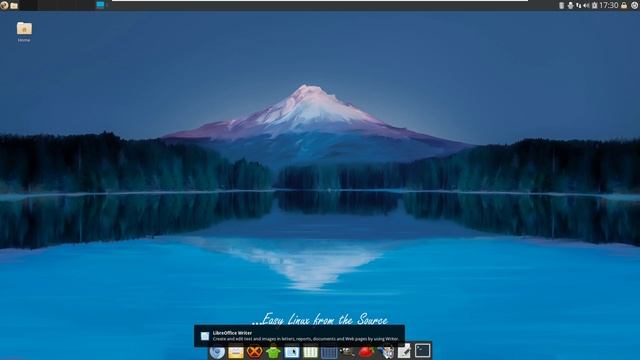Open the spreadsheet-style columns icon in the dock
This screenshot has width=640, height=360.
click(x=310, y=352)
